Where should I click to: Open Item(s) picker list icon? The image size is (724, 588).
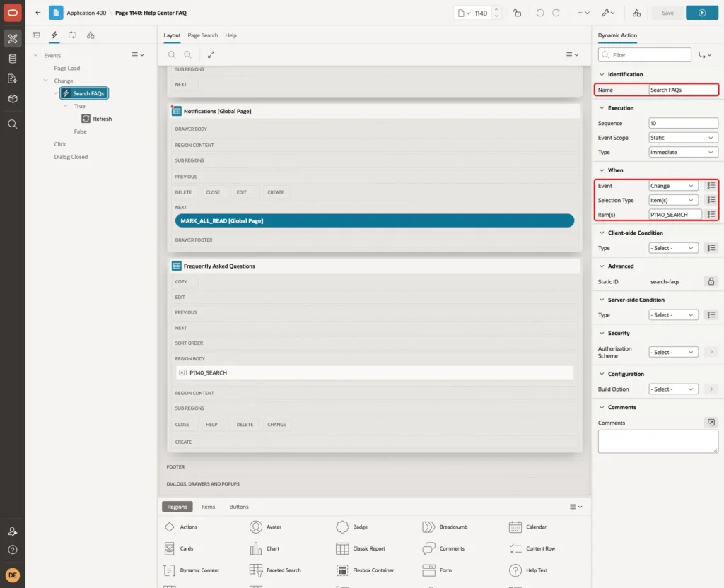711,215
